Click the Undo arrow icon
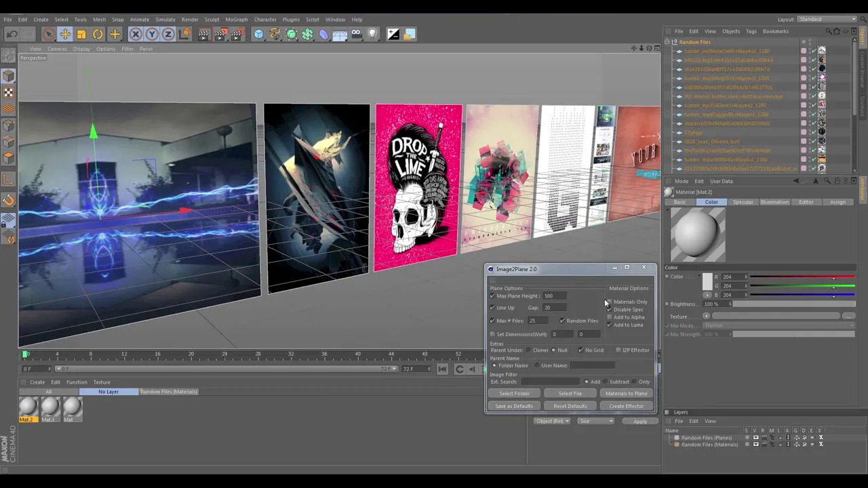 [12, 34]
